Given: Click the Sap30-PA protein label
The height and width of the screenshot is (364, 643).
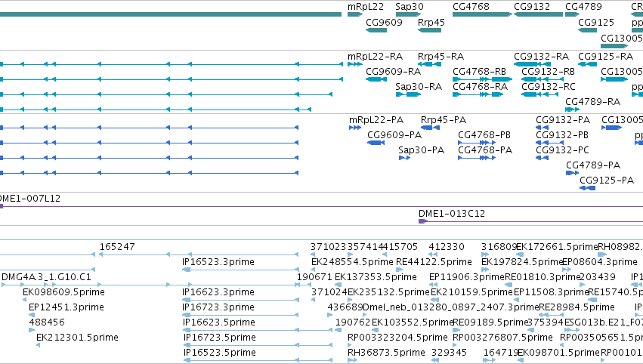Looking at the screenshot, I should (x=421, y=150).
